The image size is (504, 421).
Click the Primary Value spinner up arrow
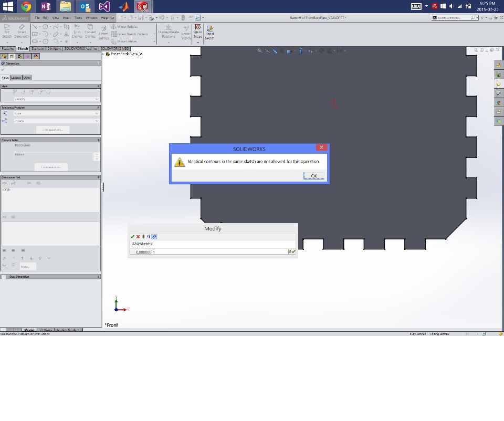[97, 154]
